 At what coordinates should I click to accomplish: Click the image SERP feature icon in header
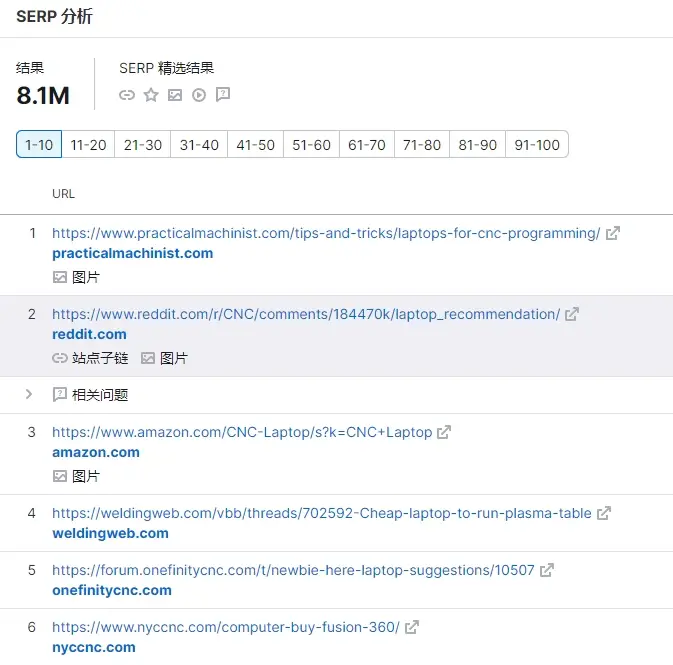click(x=175, y=95)
